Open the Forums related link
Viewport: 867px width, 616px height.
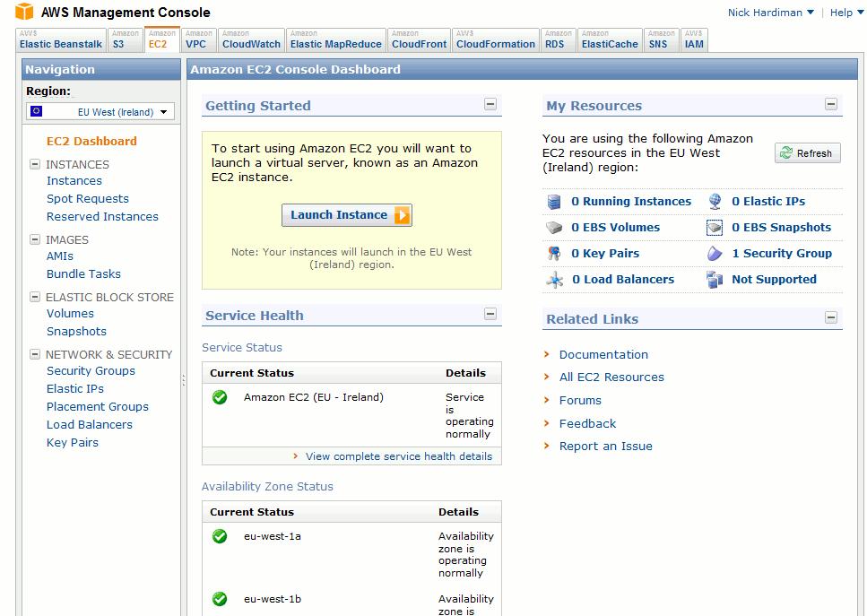(580, 400)
